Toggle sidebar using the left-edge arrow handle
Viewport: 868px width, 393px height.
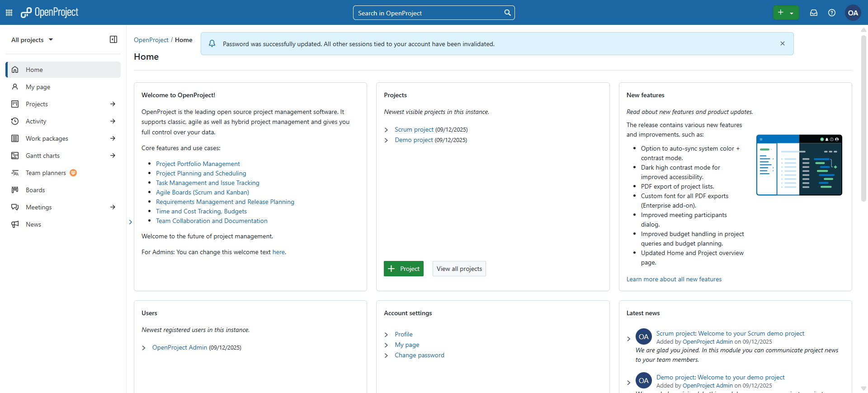130,222
